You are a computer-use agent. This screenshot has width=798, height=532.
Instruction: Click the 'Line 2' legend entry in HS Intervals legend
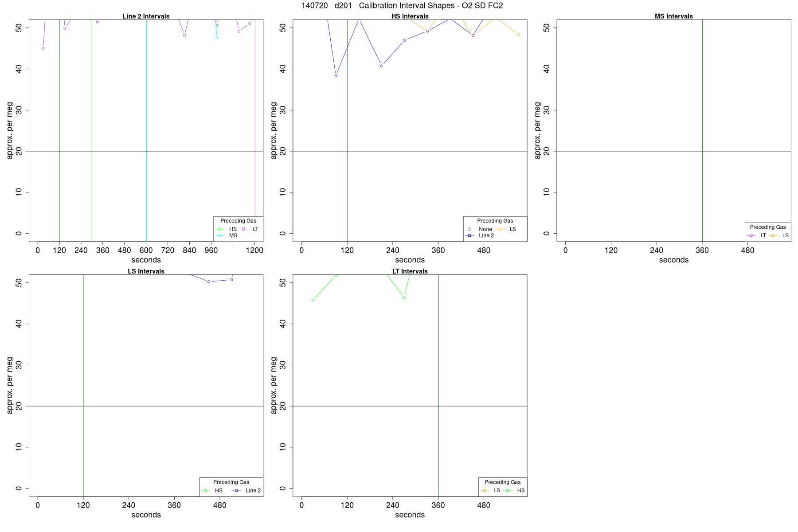[479, 235]
